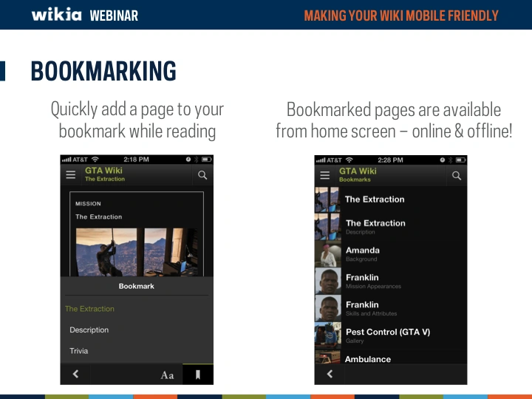Open Pest Control (GTA V) Gallery bookmark
532x399 pixels.
387,335
